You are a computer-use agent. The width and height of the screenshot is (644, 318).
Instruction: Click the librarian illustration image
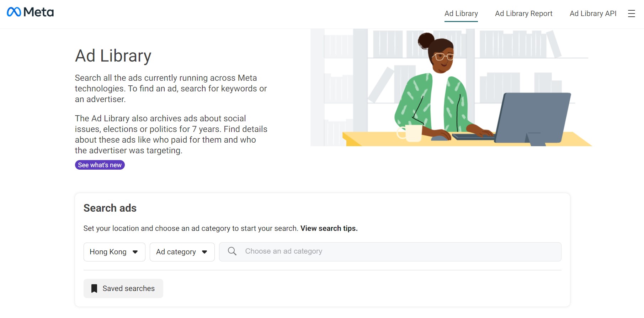(x=451, y=88)
